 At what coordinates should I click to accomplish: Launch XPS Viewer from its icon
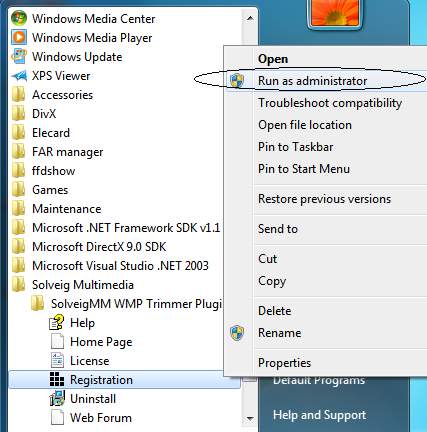point(19,76)
